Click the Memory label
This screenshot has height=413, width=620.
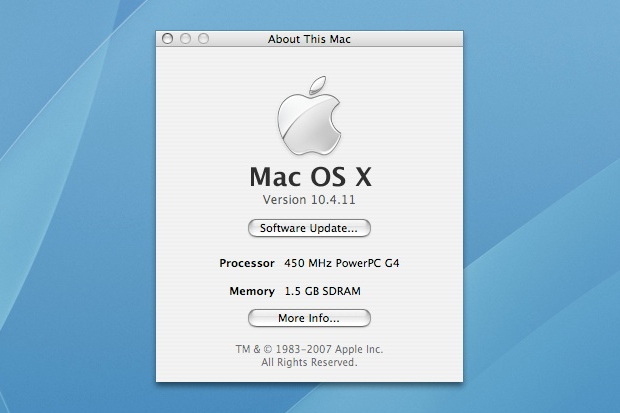point(252,291)
